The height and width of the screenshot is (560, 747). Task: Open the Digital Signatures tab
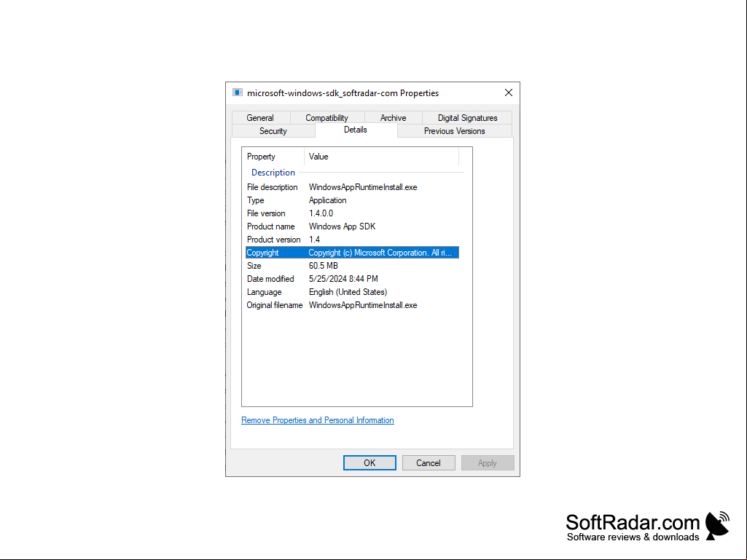click(x=467, y=118)
